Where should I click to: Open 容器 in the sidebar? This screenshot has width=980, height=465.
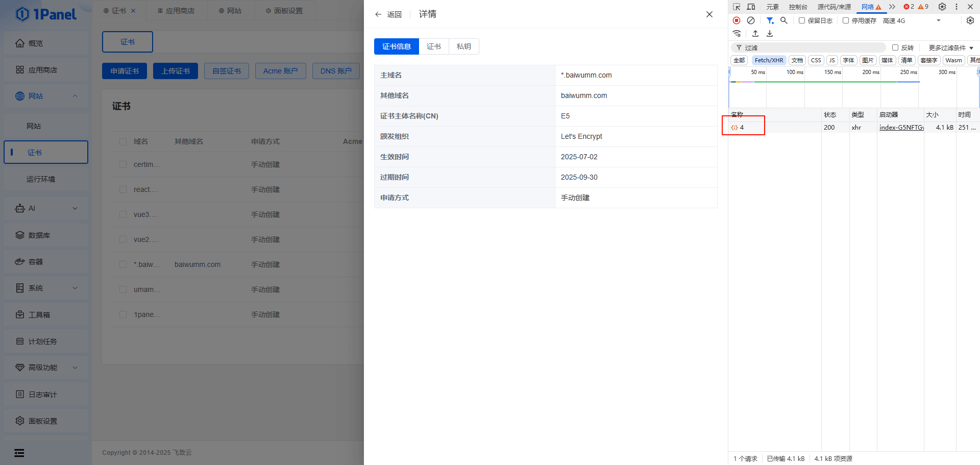(46, 262)
